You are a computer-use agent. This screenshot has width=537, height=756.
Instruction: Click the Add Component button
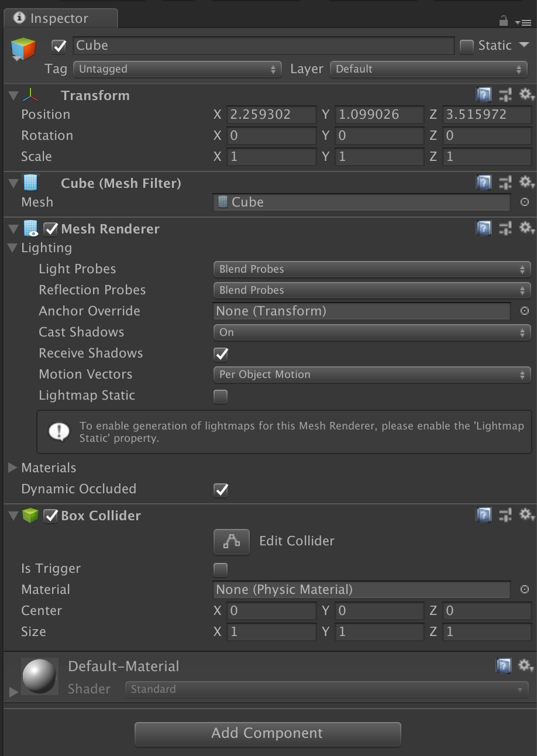[x=267, y=734]
